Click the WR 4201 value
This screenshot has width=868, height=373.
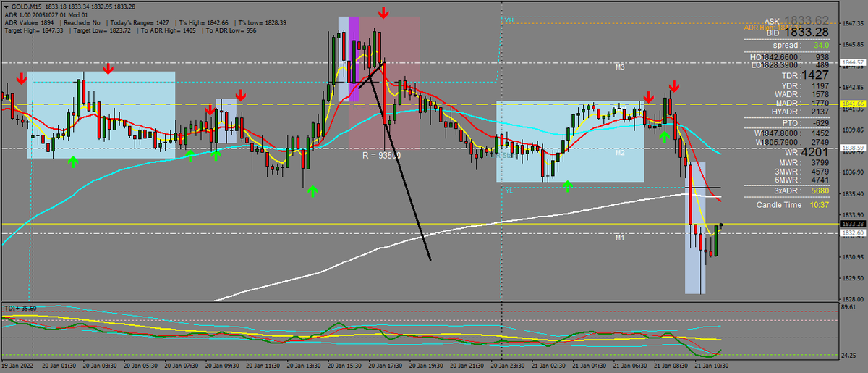[815, 153]
